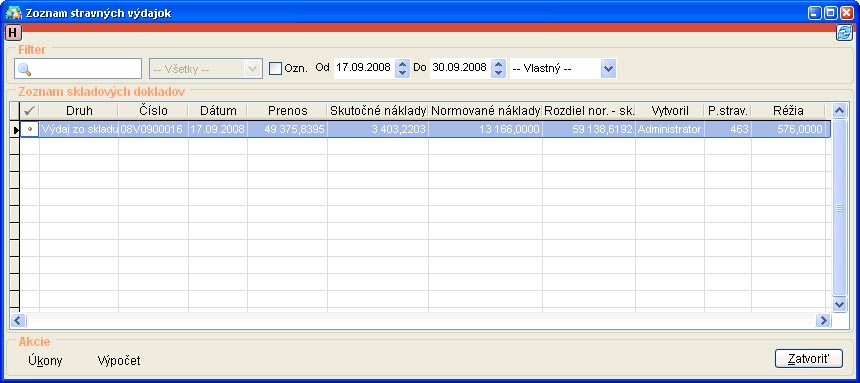Toggle the Ozn. checkbox
The width and height of the screenshot is (860, 383).
[x=275, y=69]
